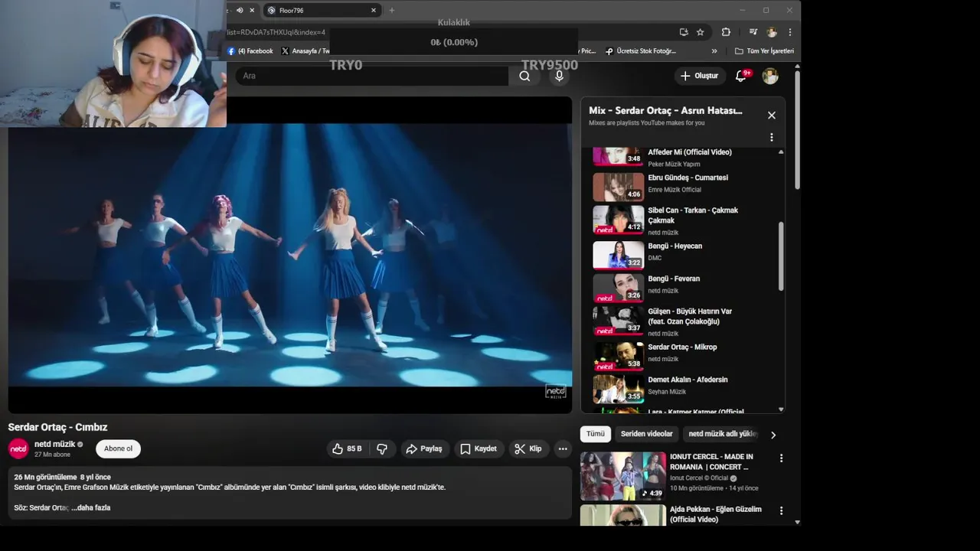980x551 pixels.
Task: Open the netd müzik channel name link
Action: coord(54,444)
